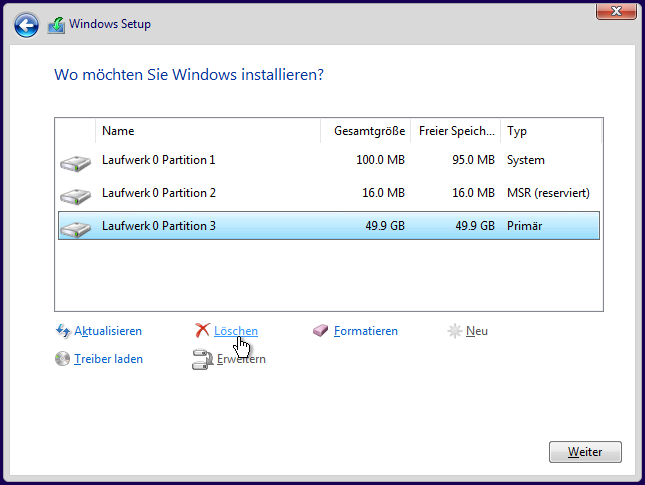The height and width of the screenshot is (485, 645).
Task: Select Laufwerk 0 Partition 3 row
Action: (x=329, y=225)
